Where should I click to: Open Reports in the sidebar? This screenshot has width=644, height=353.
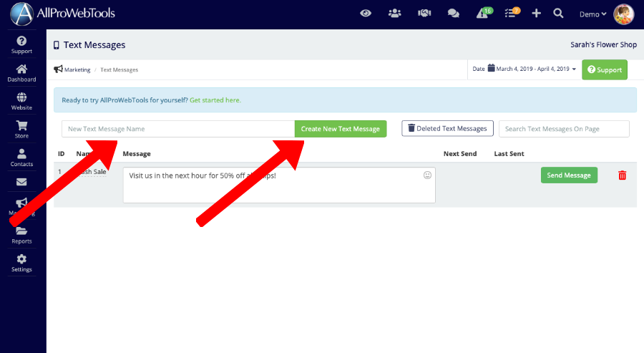[21, 236]
